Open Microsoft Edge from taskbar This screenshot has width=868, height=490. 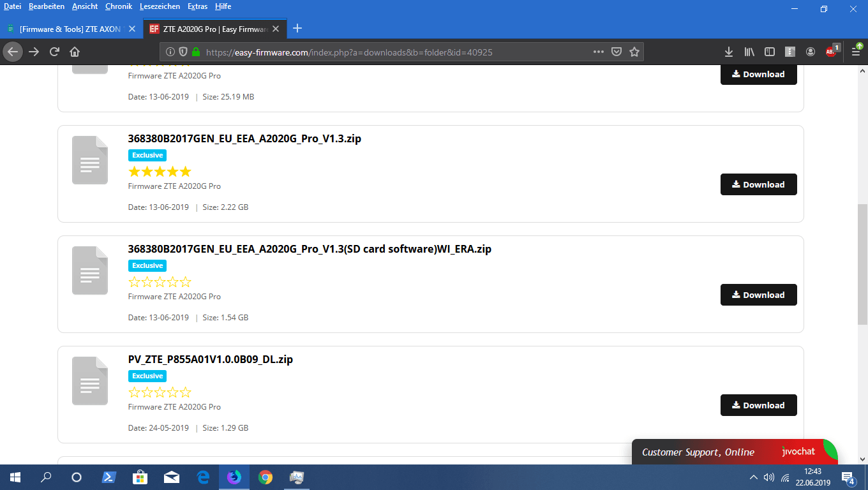203,477
